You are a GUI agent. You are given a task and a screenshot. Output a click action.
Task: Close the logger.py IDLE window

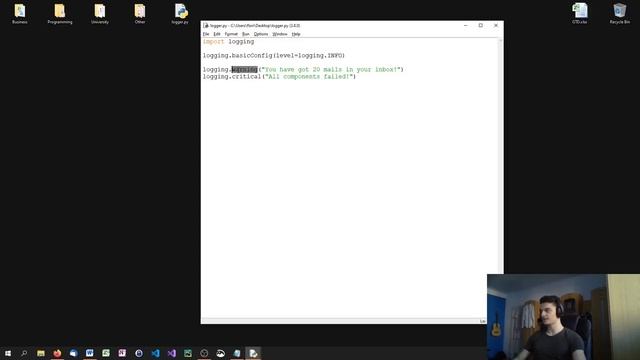pyautogui.click(x=496, y=25)
